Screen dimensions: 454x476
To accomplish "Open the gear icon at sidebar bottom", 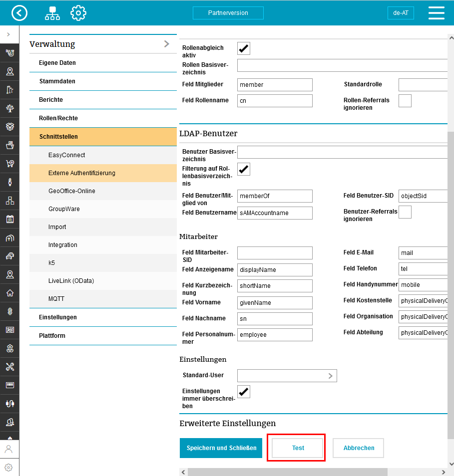I will tap(9, 468).
